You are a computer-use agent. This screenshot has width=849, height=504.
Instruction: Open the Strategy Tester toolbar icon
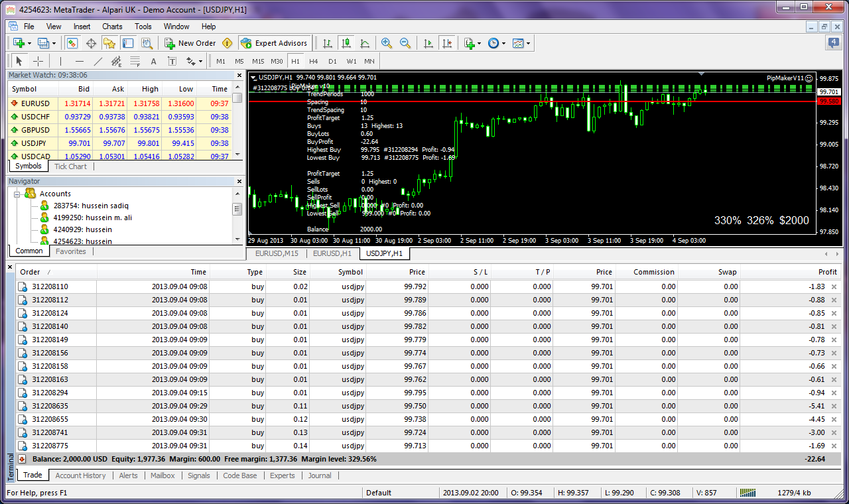[147, 43]
